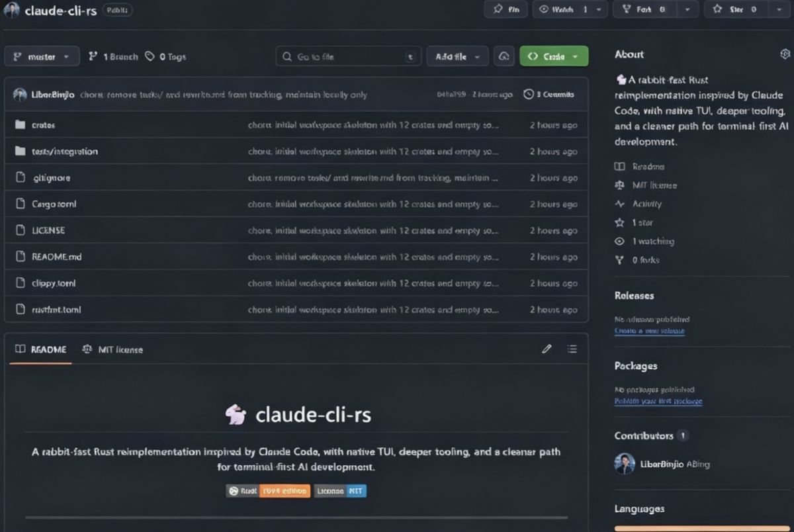Open the green Code dropdown
Screen dimensions: 794x532
tap(554, 56)
